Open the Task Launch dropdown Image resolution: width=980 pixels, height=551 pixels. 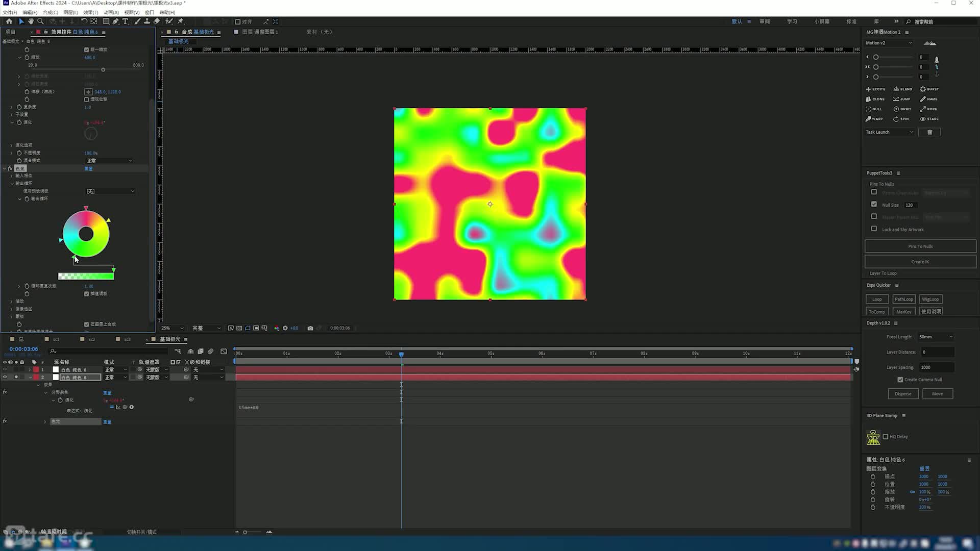890,132
